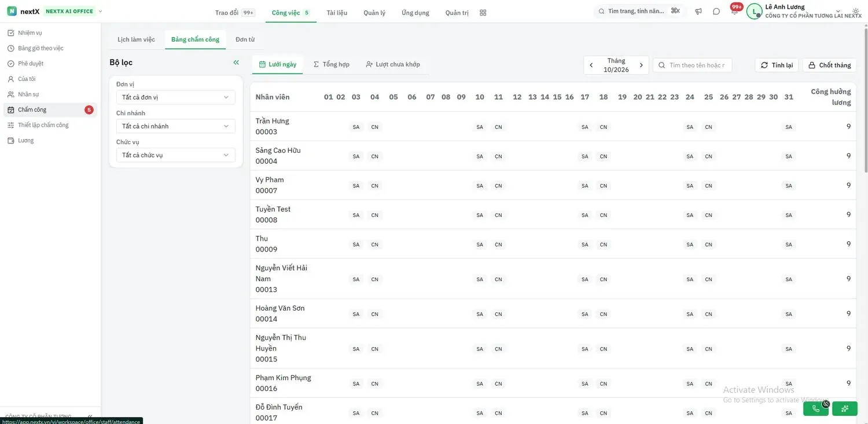
Task: Expand the Chức vụ dropdown
Action: pos(176,155)
